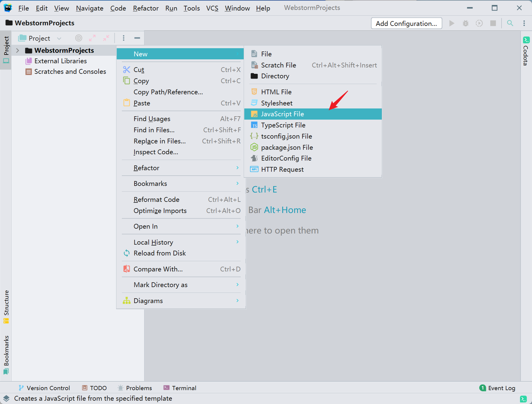This screenshot has height=404, width=532.
Task: Click Add Configuration... button
Action: click(406, 23)
